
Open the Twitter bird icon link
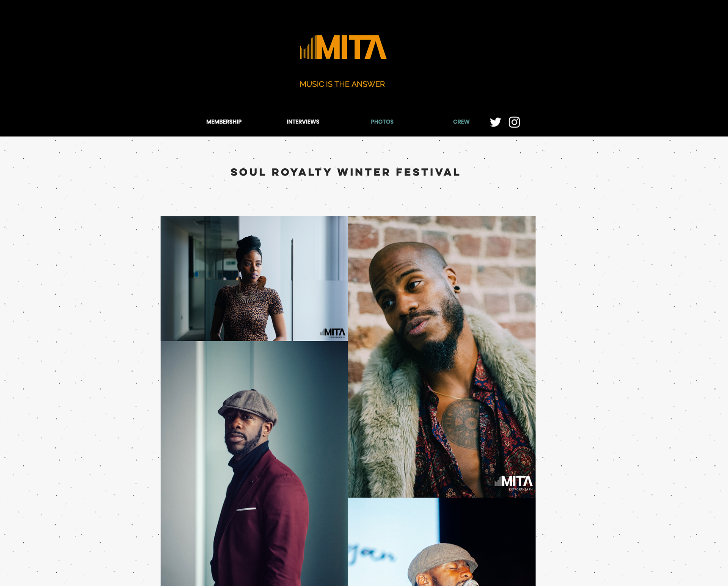pyautogui.click(x=495, y=122)
